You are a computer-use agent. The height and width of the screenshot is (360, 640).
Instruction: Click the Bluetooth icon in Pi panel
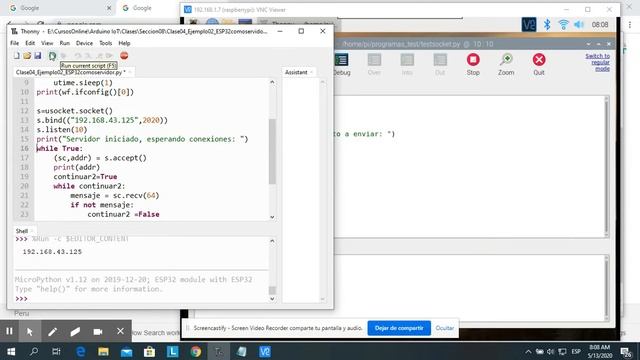[547, 24]
